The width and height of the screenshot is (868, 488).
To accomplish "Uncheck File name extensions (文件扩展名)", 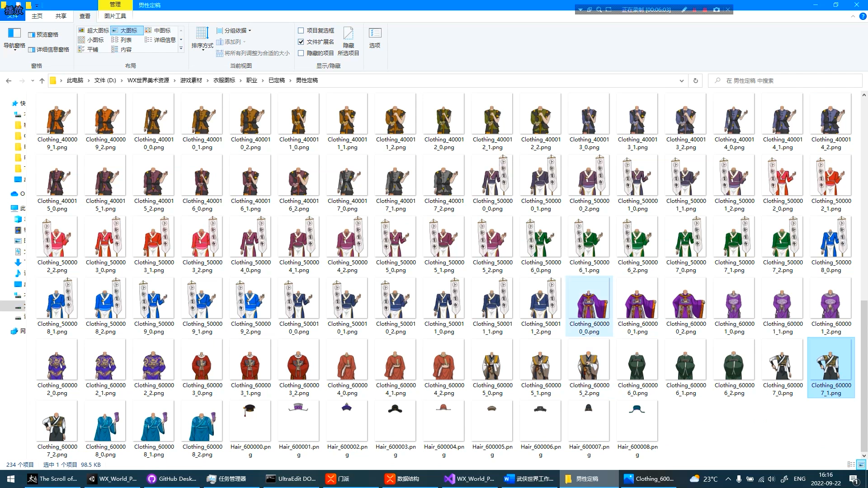I will click(x=301, y=42).
